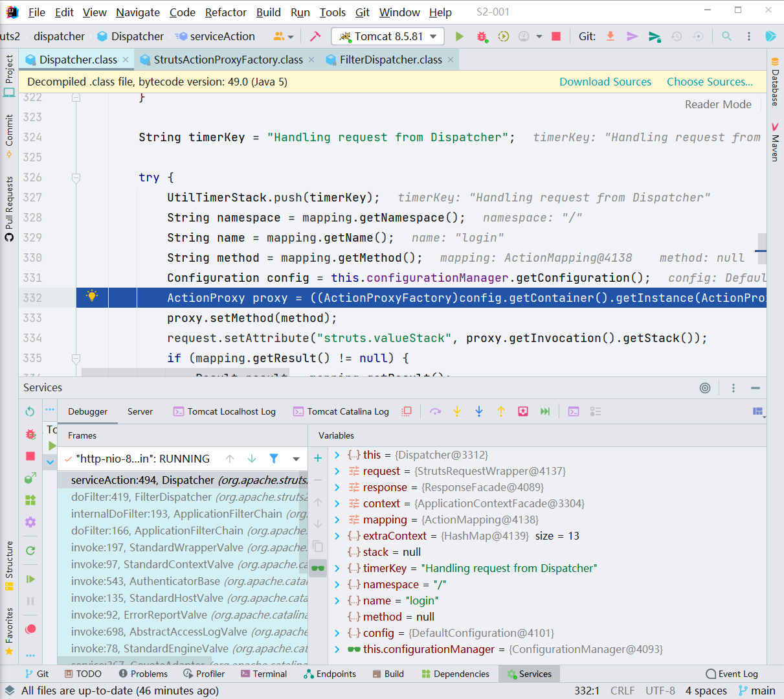
Task: Resume program in the Services side toolbar
Action: pos(30,579)
